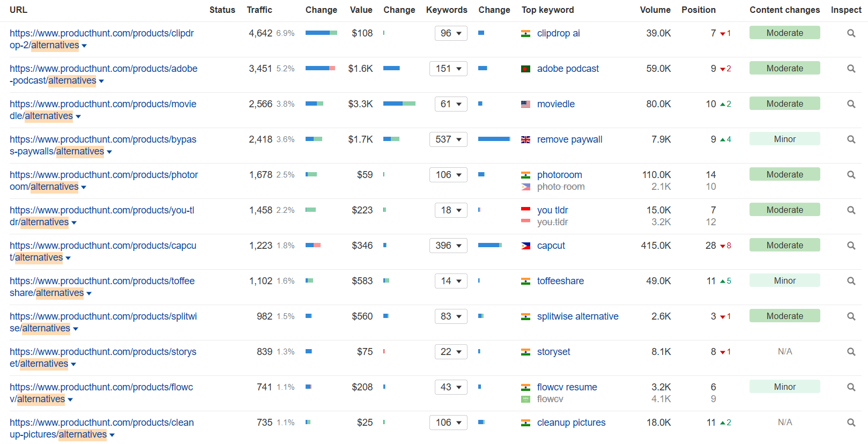Click the flag icon beside clipdrop ai
Image resolution: width=868 pixels, height=444 pixels.
[525, 33]
